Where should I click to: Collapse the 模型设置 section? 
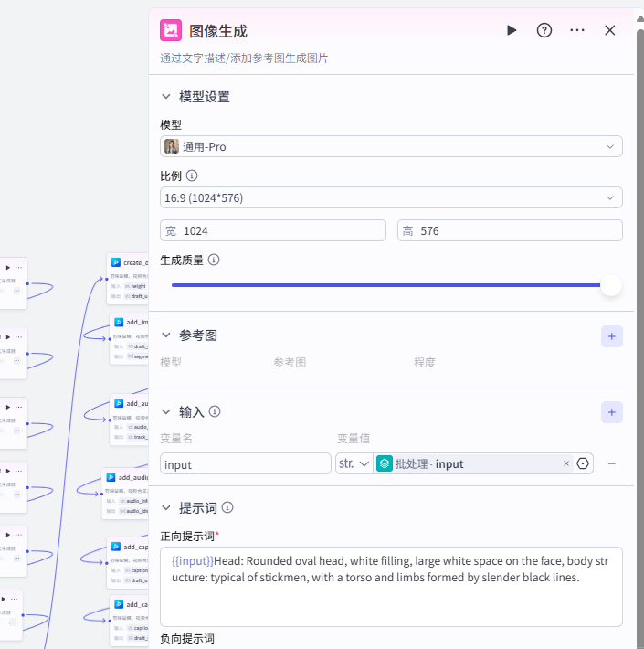tap(166, 97)
